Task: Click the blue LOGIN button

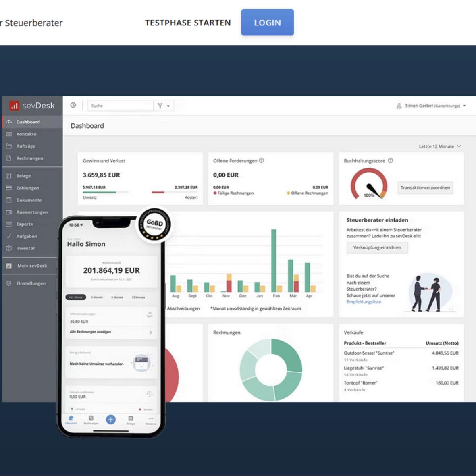Action: (267, 23)
